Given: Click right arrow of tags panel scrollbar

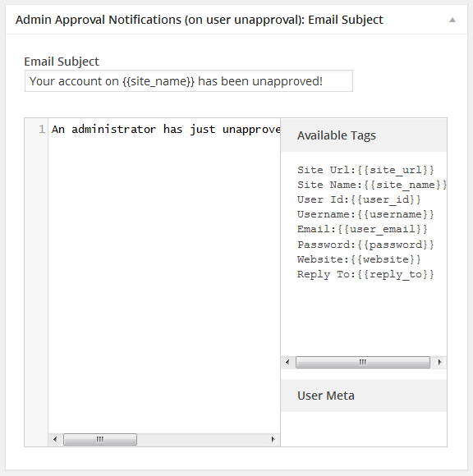Looking at the screenshot, I should click(439, 362).
